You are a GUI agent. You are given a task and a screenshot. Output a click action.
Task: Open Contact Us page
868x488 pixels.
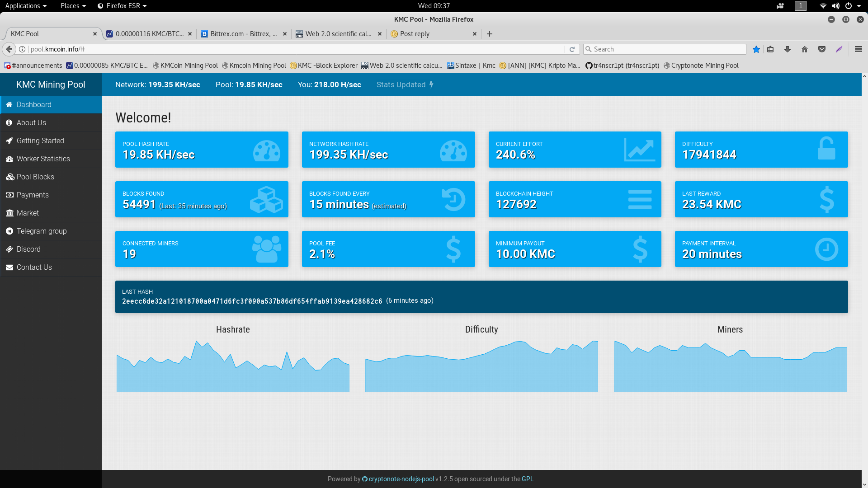point(51,267)
